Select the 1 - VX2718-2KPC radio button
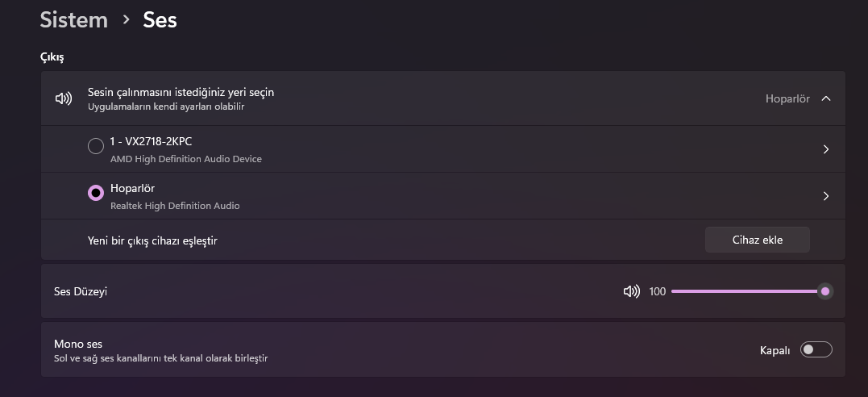The width and height of the screenshot is (868, 397). click(96, 146)
